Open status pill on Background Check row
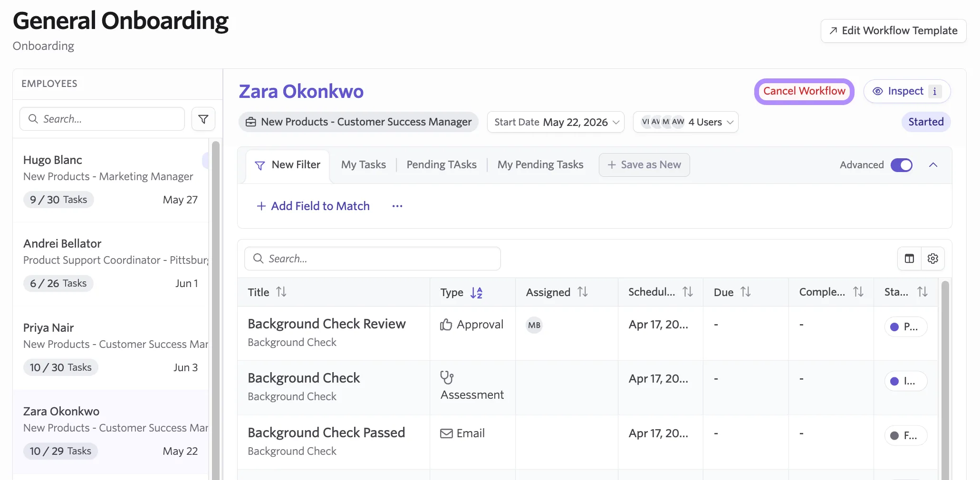The width and height of the screenshot is (980, 480). tap(905, 381)
